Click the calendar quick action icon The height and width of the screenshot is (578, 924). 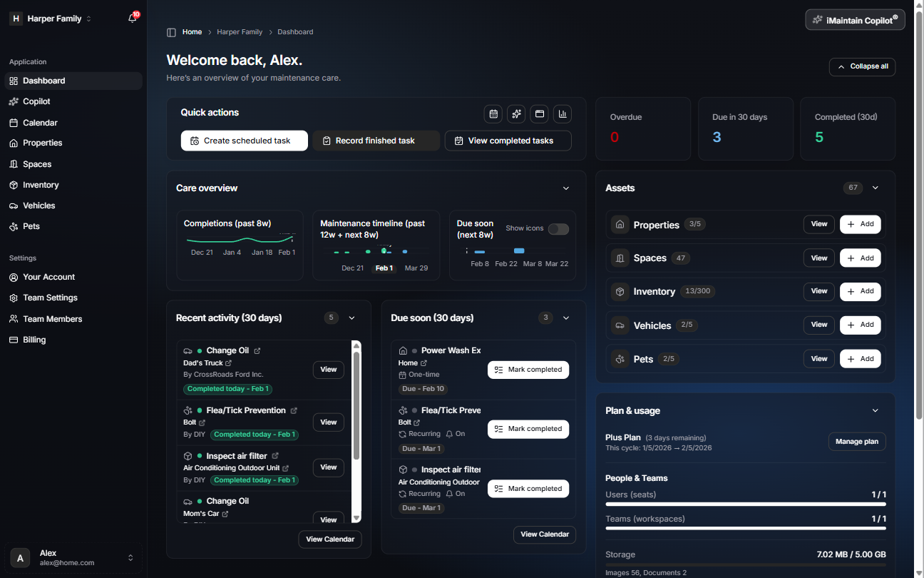pos(493,113)
